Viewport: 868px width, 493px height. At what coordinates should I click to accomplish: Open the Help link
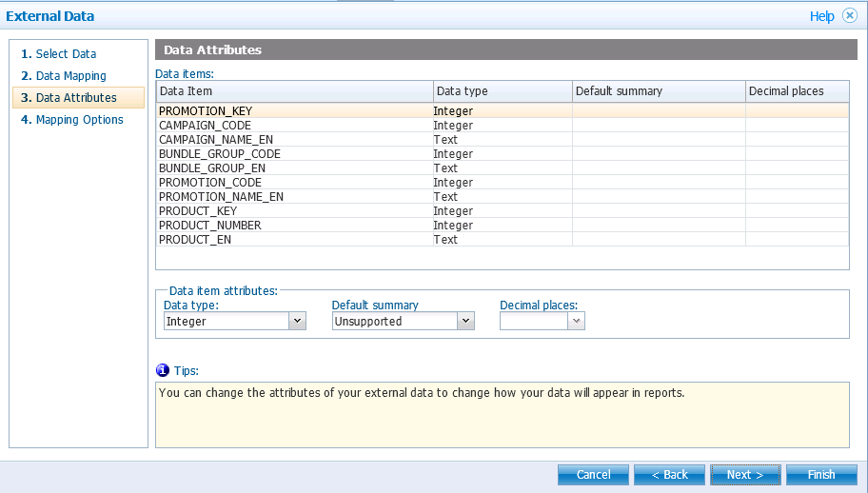tap(821, 16)
